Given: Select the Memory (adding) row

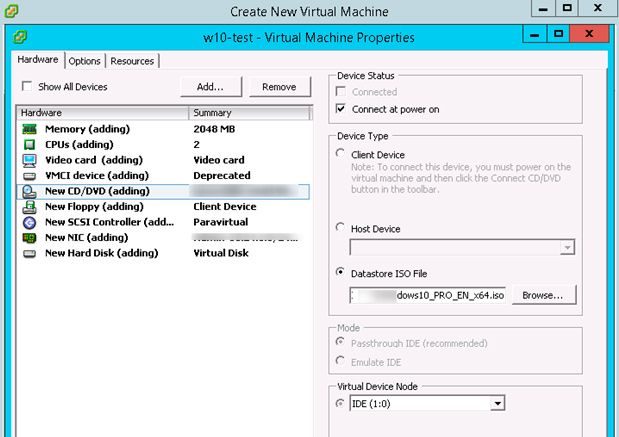Looking at the screenshot, I should click(x=163, y=129).
